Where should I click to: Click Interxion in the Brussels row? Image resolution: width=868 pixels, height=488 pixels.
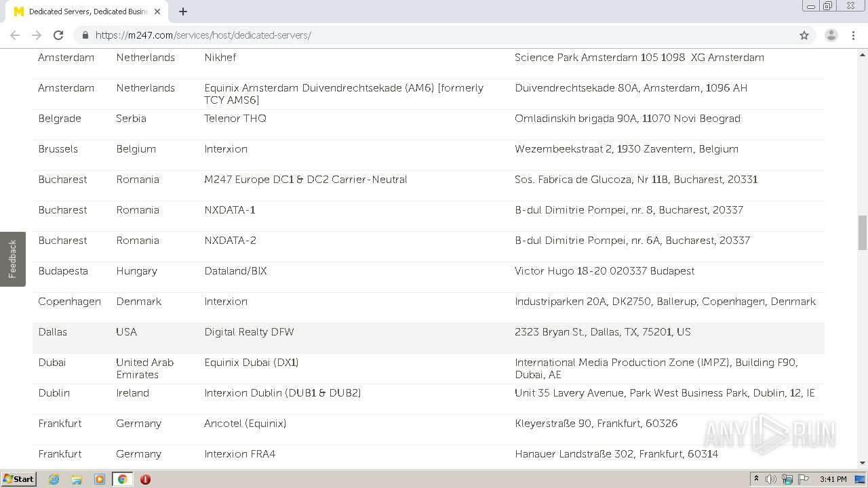(226, 149)
